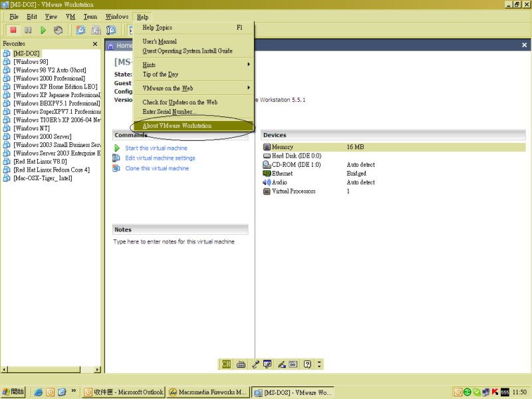Open User's Manual from Help menu
The width and height of the screenshot is (532, 399).
click(x=194, y=41)
